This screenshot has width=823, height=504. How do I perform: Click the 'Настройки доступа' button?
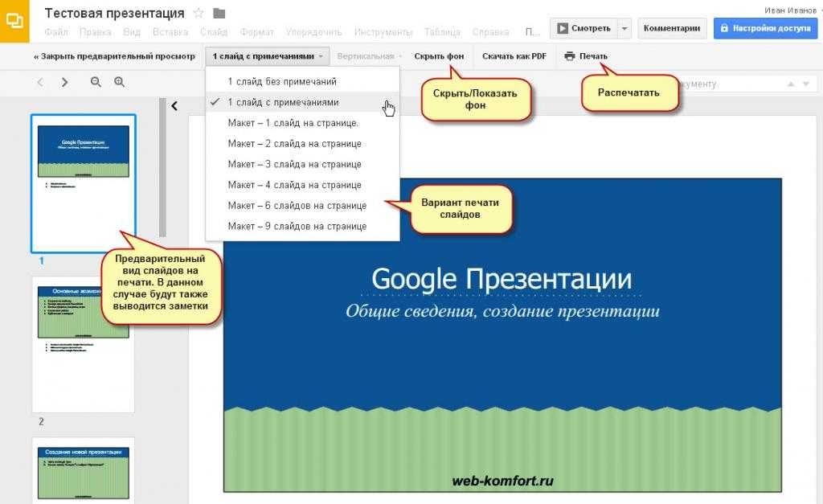(x=765, y=28)
